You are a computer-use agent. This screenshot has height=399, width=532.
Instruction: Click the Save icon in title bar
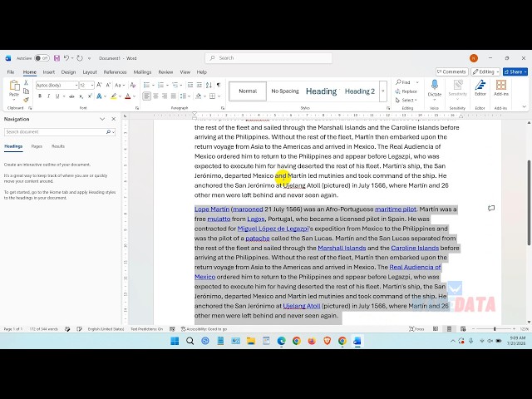(57, 58)
